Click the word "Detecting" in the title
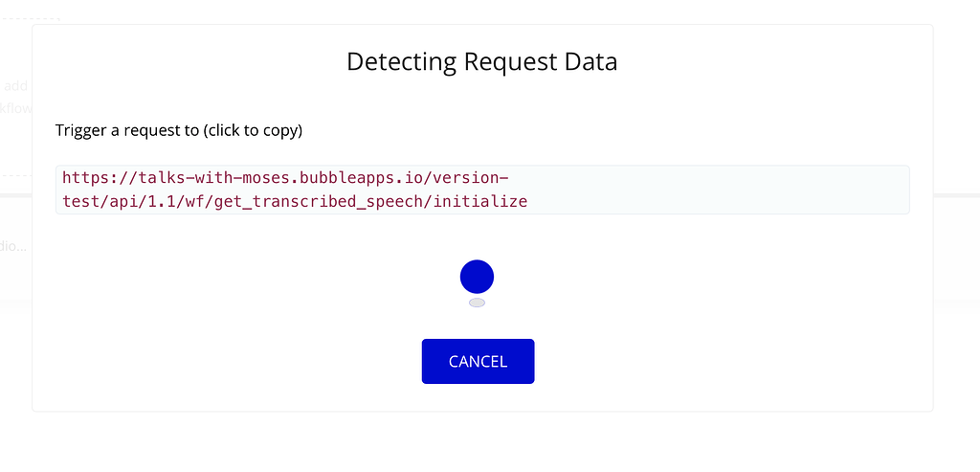 coord(401,62)
